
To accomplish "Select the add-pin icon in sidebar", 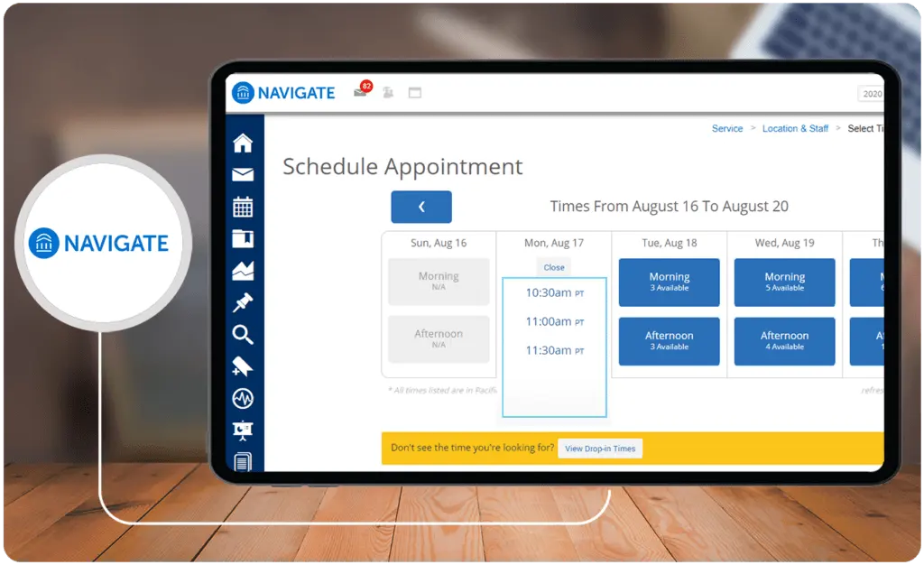I will coord(243,366).
